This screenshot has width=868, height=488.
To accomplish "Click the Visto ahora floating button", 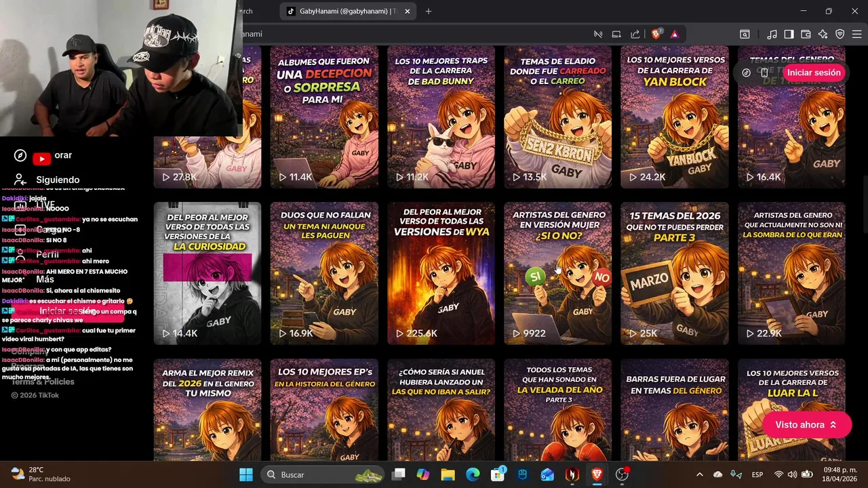I will [806, 424].
